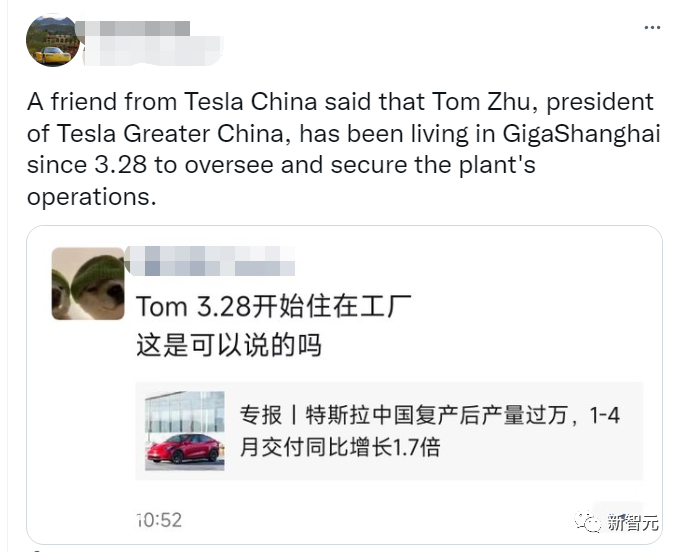Click 'Tesla Greater China' in the tweet text

point(170,133)
